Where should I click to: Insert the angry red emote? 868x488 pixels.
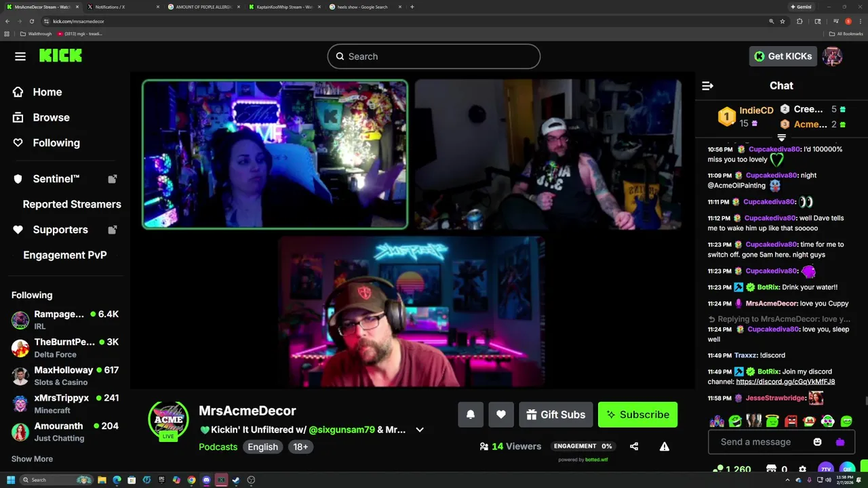pos(791,422)
